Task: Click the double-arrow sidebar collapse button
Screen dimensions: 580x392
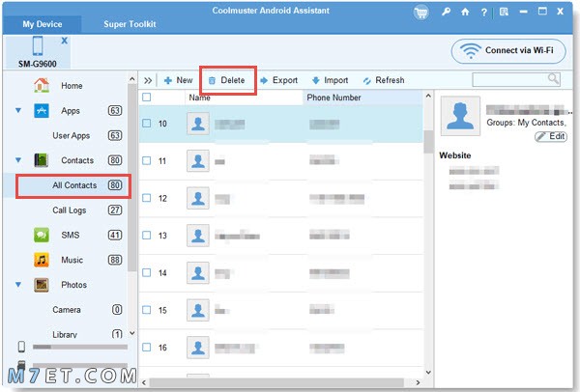Action: (x=148, y=80)
